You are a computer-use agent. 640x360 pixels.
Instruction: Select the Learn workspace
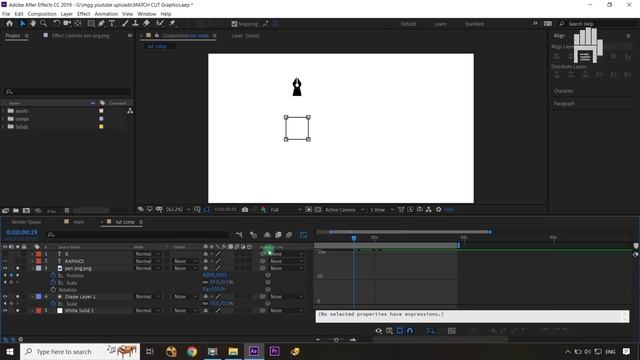[x=440, y=24]
